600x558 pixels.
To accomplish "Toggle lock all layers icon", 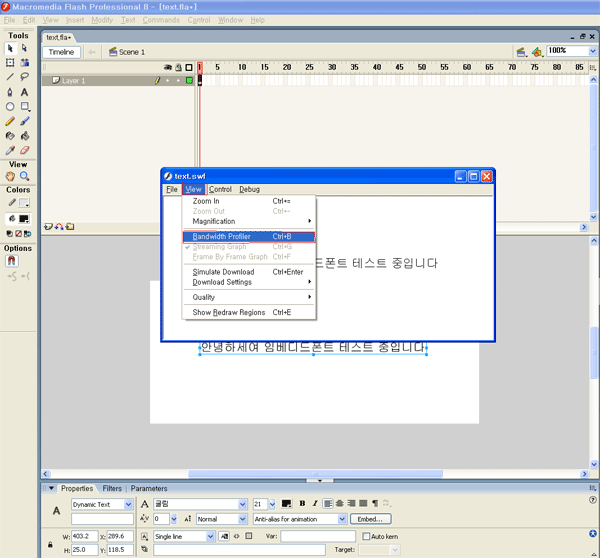I will click(178, 67).
